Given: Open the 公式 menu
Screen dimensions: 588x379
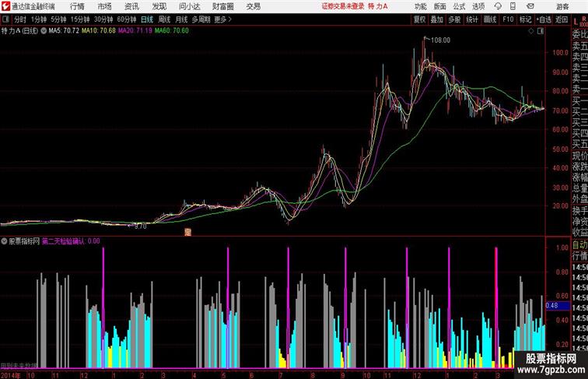Looking at the screenshot, I should tap(459, 6).
